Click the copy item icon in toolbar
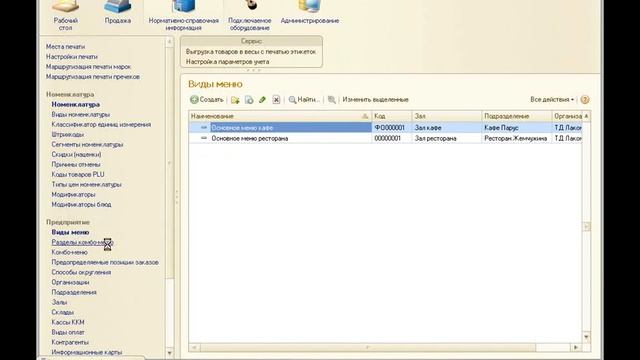Screen dimensions: 640x360 point(249,100)
